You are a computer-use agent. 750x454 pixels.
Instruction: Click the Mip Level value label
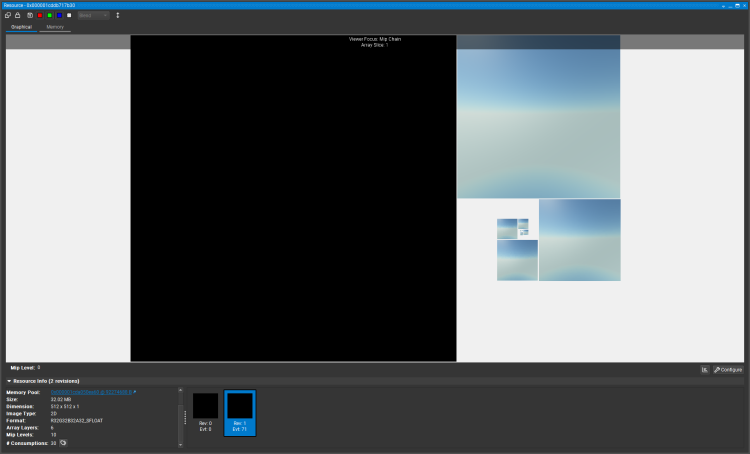pos(39,367)
